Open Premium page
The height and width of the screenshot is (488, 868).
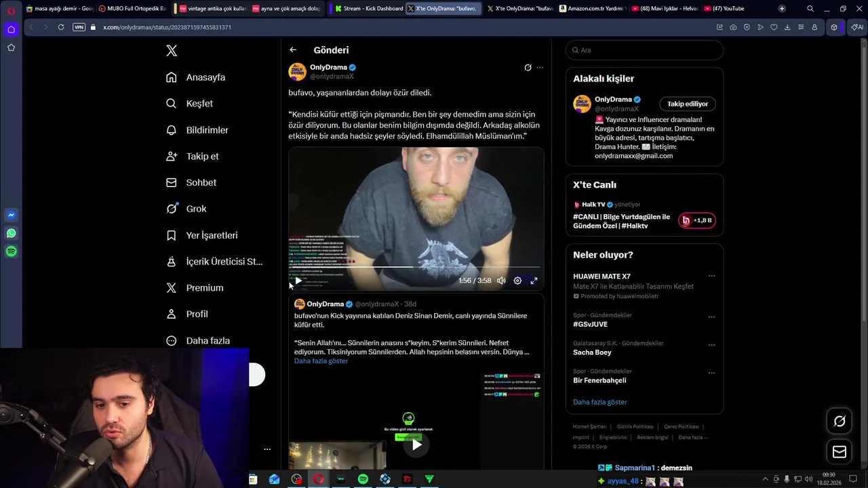[x=194, y=288]
